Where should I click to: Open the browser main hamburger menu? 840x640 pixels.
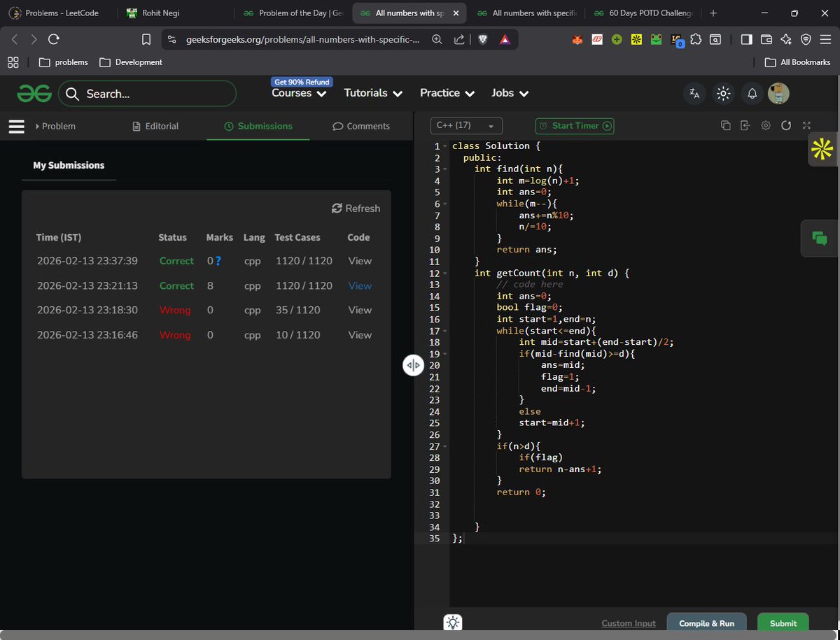pyautogui.click(x=825, y=40)
